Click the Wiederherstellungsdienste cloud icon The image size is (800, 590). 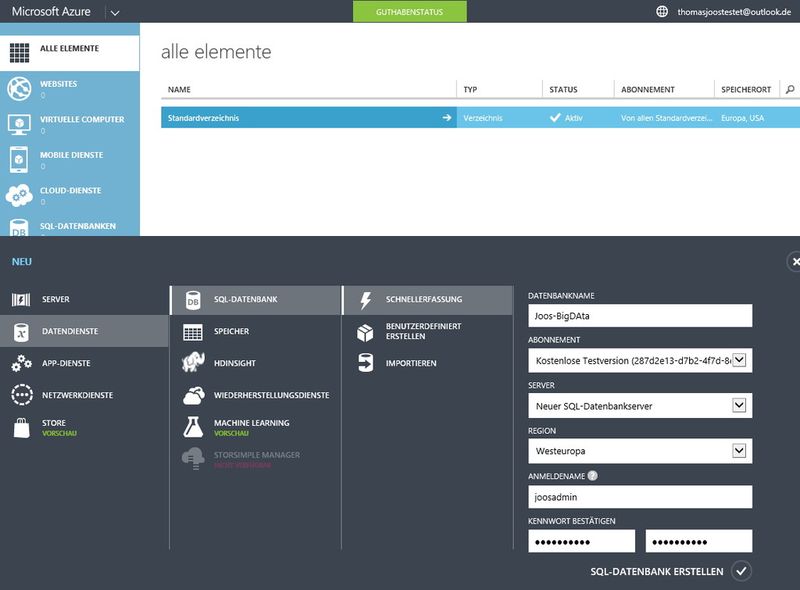click(x=194, y=396)
